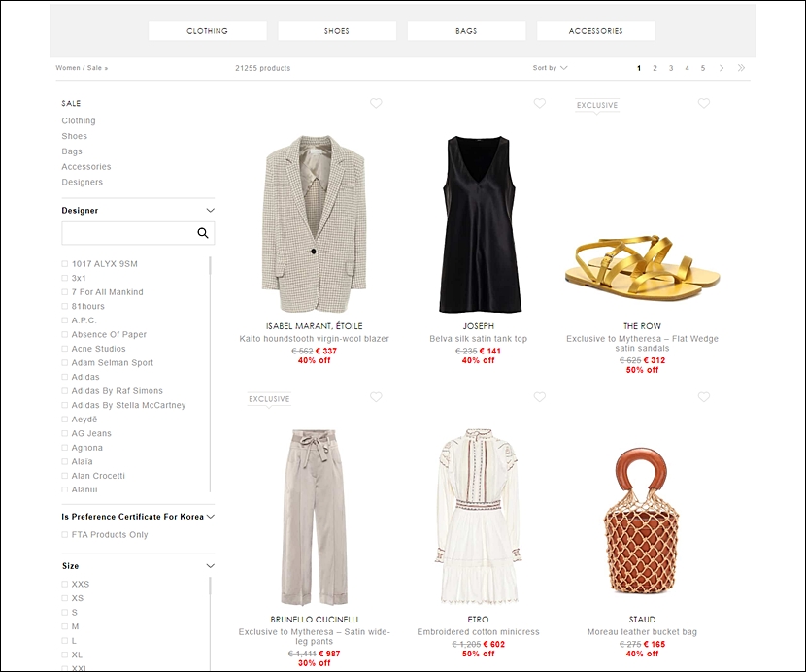Click the ETRO brand name
This screenshot has height=672, width=806.
[x=479, y=620]
